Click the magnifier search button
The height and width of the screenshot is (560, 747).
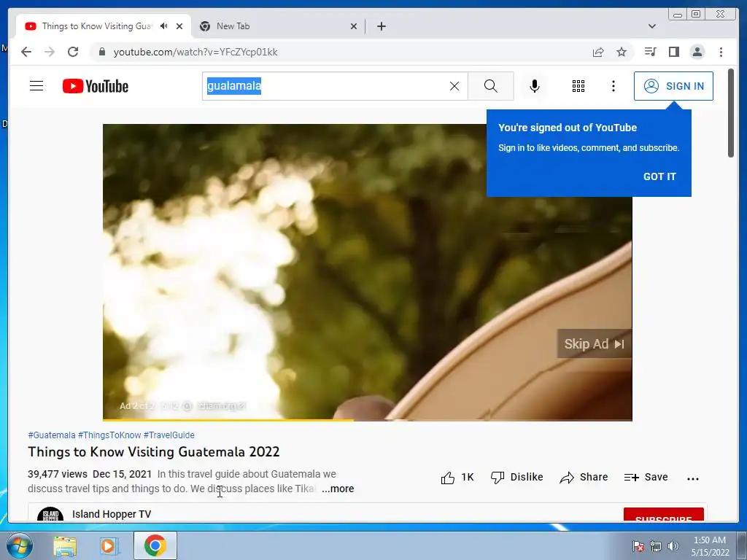491,86
